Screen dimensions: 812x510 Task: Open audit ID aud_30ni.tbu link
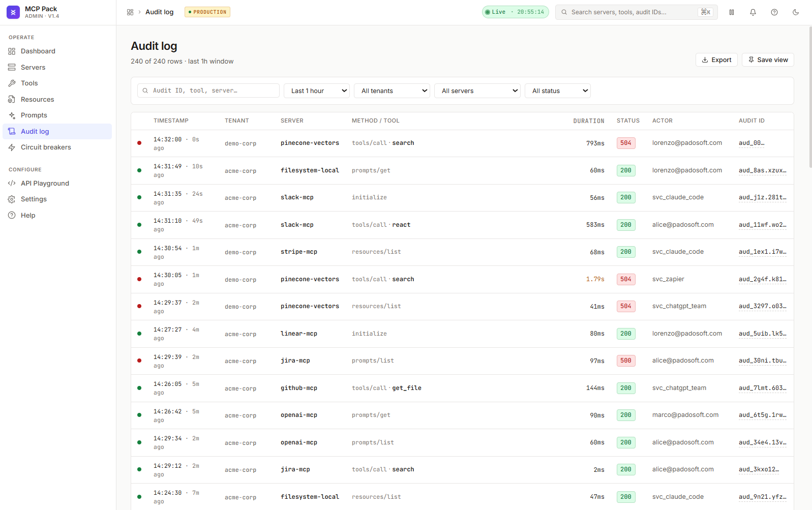[762, 361]
